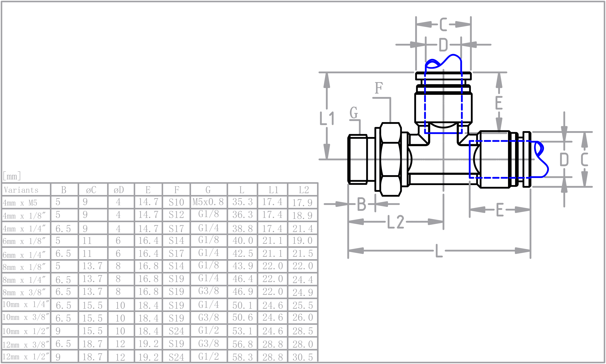Click the S10 cell in the F column

tap(176, 202)
